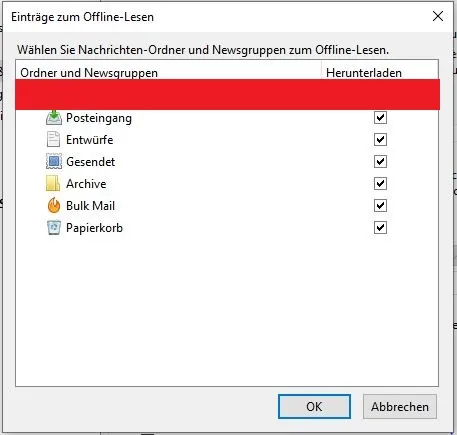Uncheck the Posteingang download checkbox
Image resolution: width=457 pixels, height=435 pixels.
[x=380, y=117]
